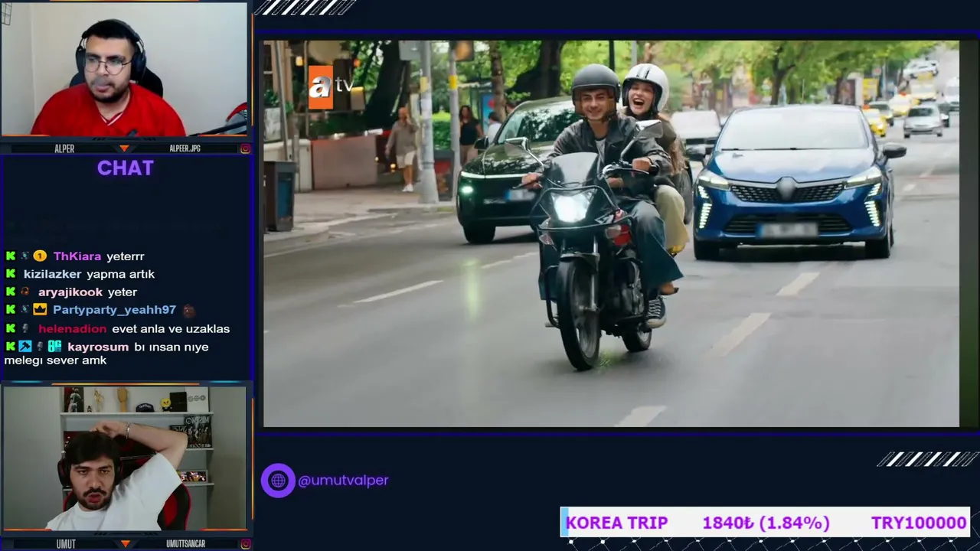
Task: Click the microphone badge beside helenadion
Action: pyautogui.click(x=24, y=328)
